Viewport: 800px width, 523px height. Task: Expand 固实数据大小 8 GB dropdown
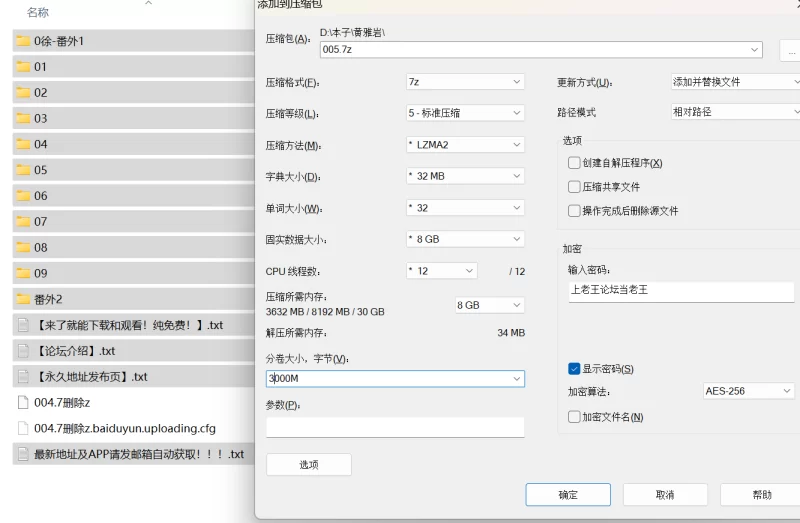click(465, 239)
